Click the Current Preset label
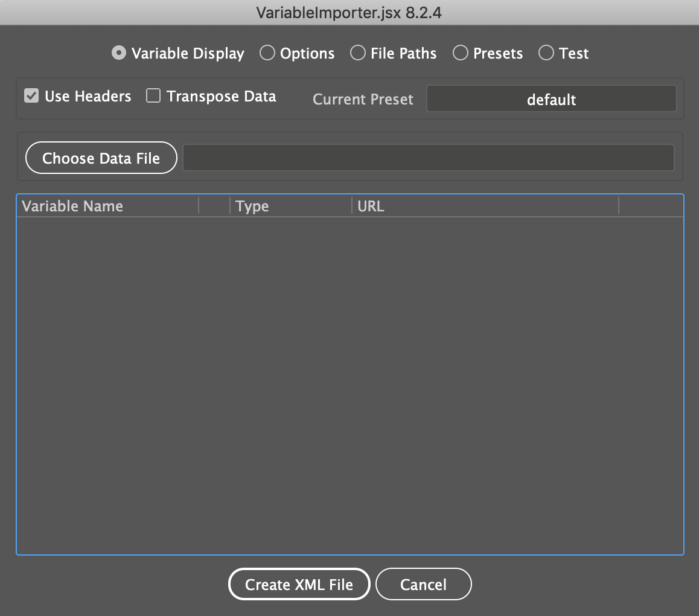 363,100
